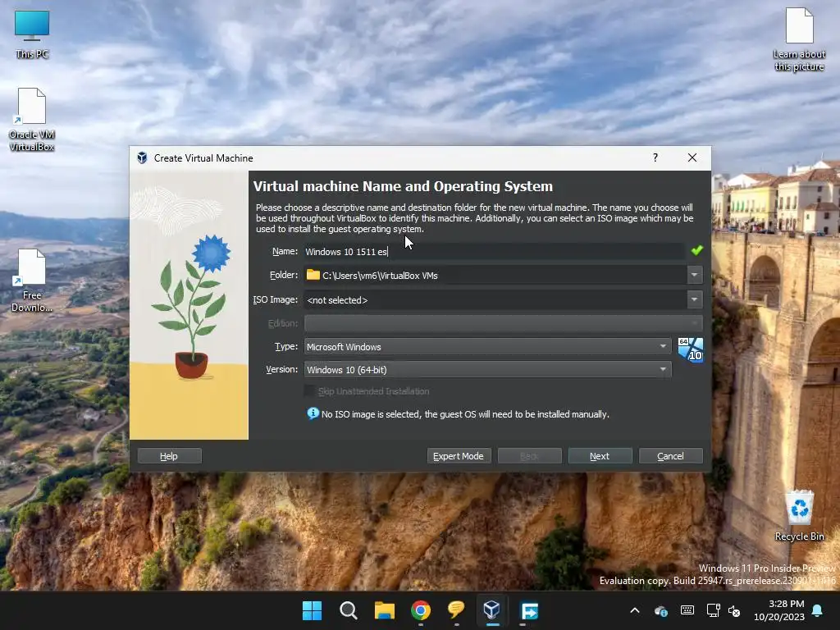Expand the ISO Image dropdown arrow
This screenshot has height=630, width=840.
click(694, 299)
